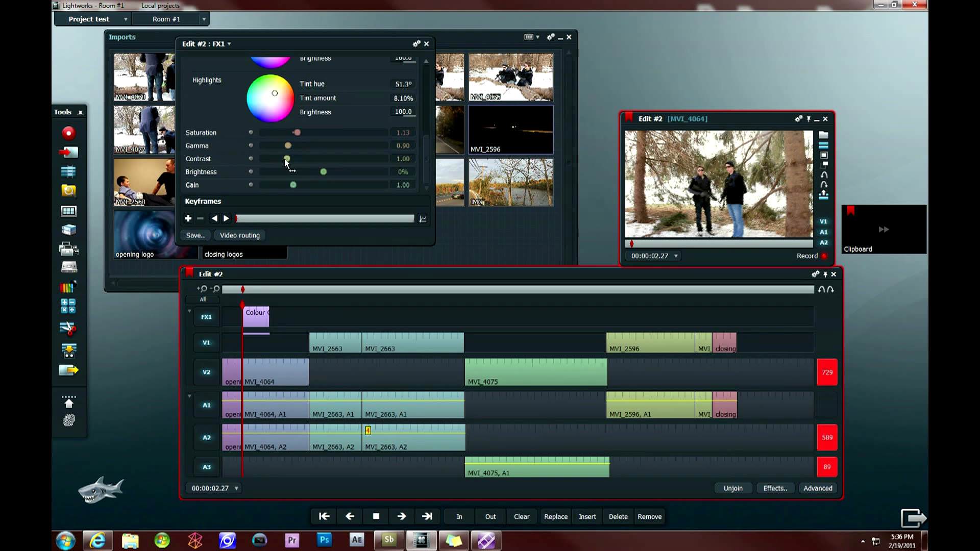Click the Video routing button
This screenshot has height=551, width=980.
240,235
